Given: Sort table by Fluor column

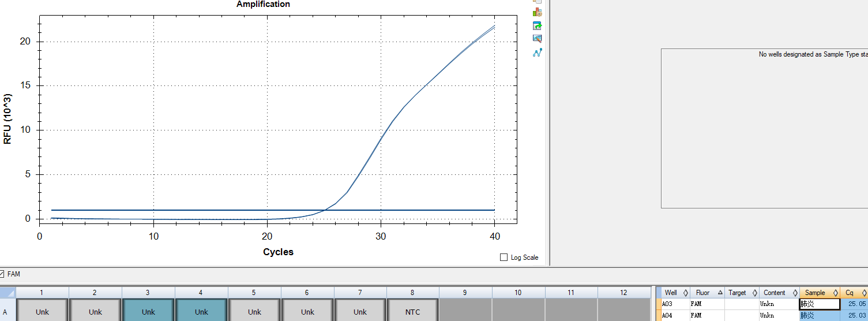Looking at the screenshot, I should (706, 293).
